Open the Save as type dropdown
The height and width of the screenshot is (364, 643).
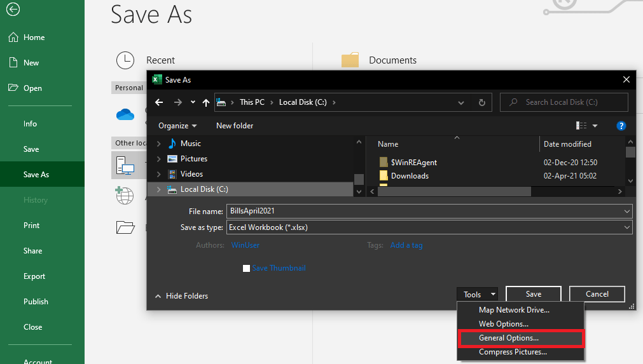627,227
